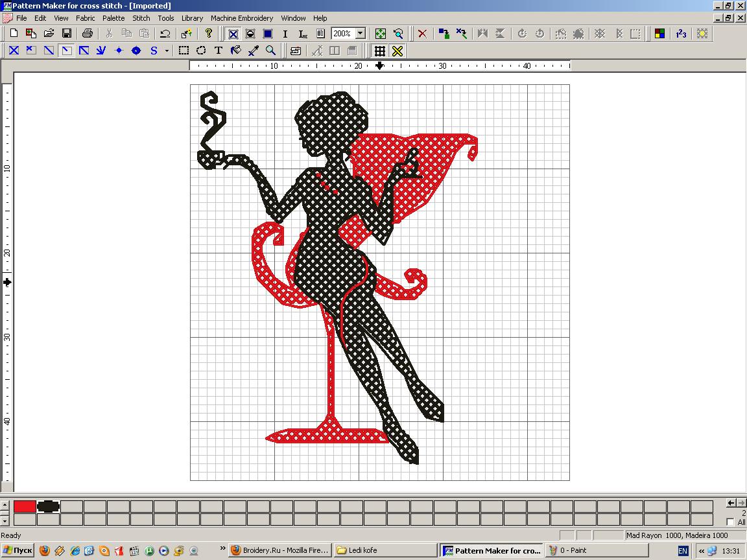This screenshot has height=560, width=747.
Task: Open the Machine Embroidery menu
Action: 241,18
